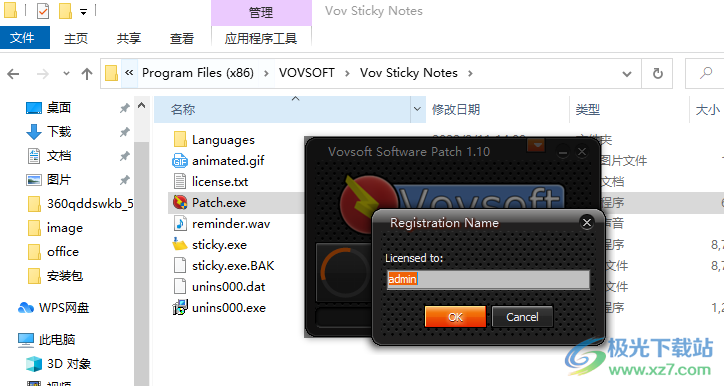
Task: Open address bar history dropdown
Action: point(627,73)
